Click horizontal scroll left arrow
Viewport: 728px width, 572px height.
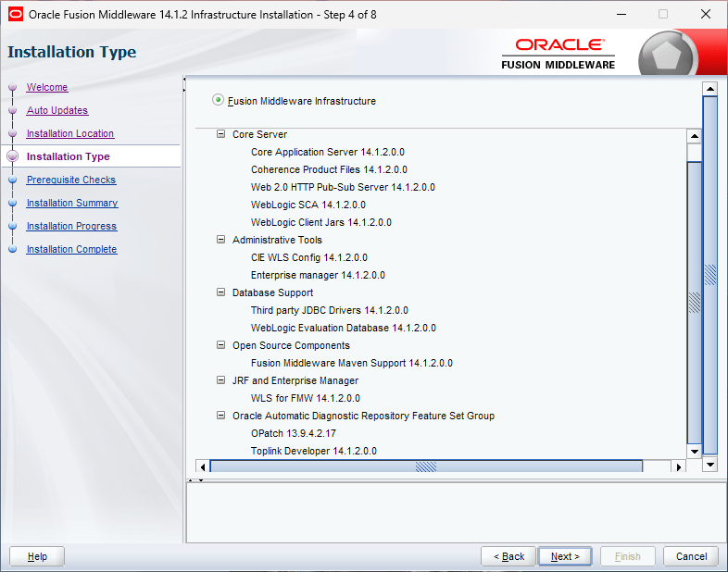pos(203,466)
